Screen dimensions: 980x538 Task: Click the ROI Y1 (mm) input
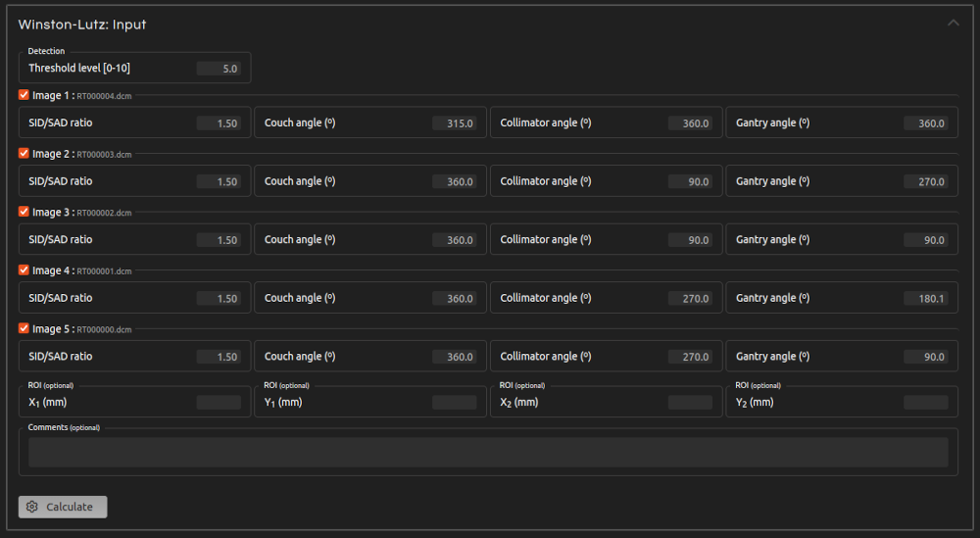click(x=455, y=403)
